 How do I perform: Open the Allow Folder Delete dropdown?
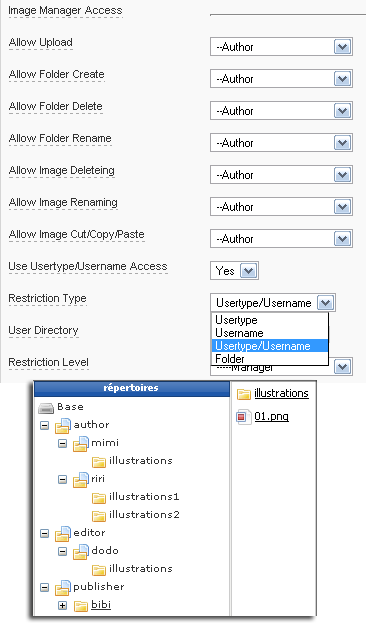click(281, 111)
